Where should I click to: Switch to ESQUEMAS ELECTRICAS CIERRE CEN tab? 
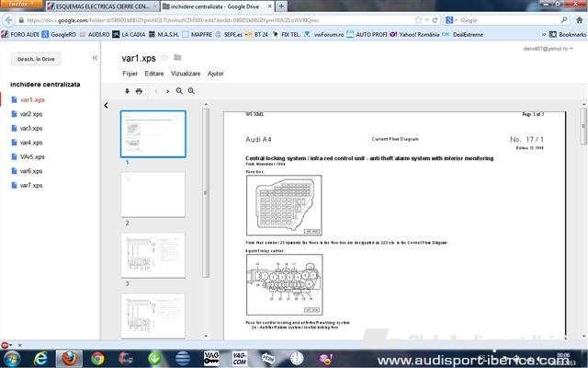tap(102, 6)
